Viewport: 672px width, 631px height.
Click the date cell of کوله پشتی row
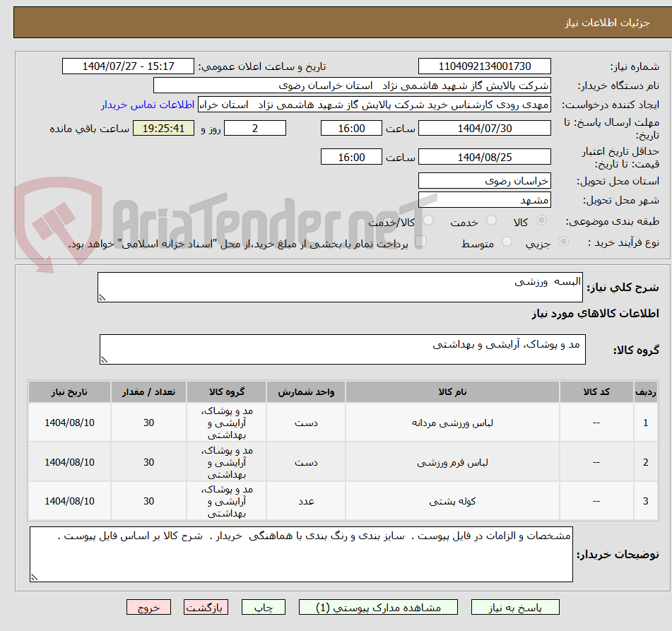[x=69, y=501]
